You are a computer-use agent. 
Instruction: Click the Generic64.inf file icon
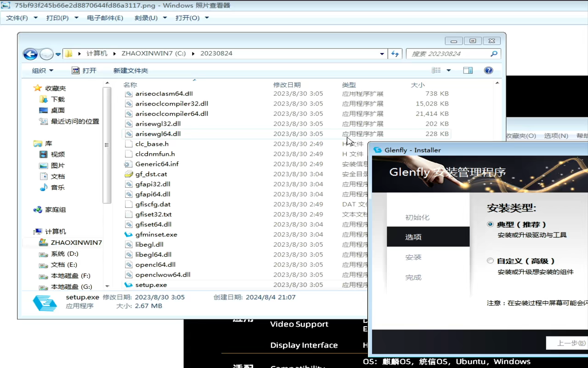point(128,164)
